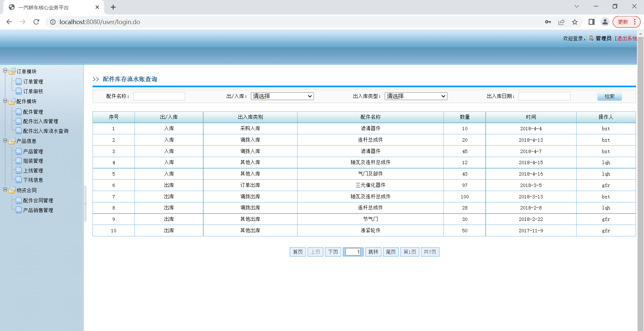644x331 pixels.
Task: Open saved passwords key icon
Action: [x=548, y=22]
